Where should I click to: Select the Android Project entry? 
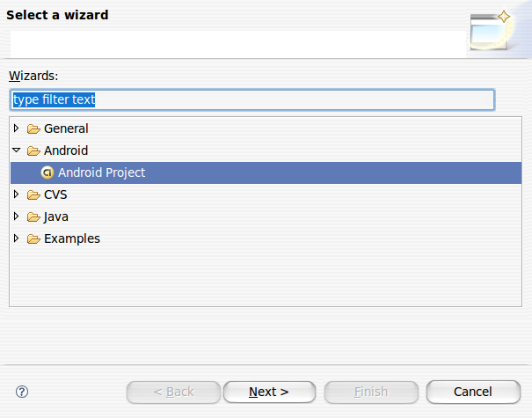[x=266, y=172]
